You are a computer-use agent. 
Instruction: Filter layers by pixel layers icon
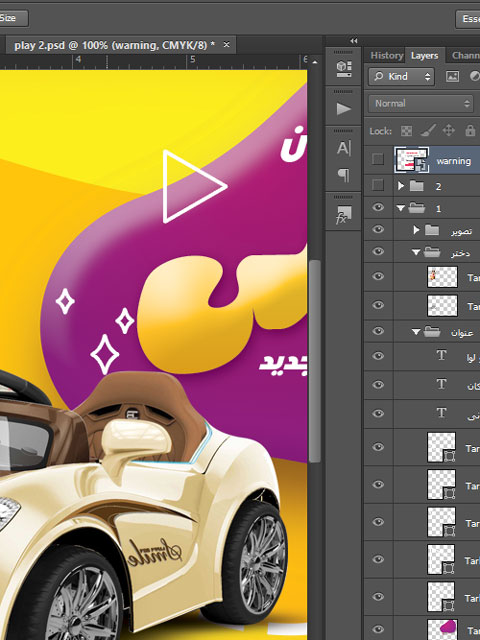click(452, 76)
